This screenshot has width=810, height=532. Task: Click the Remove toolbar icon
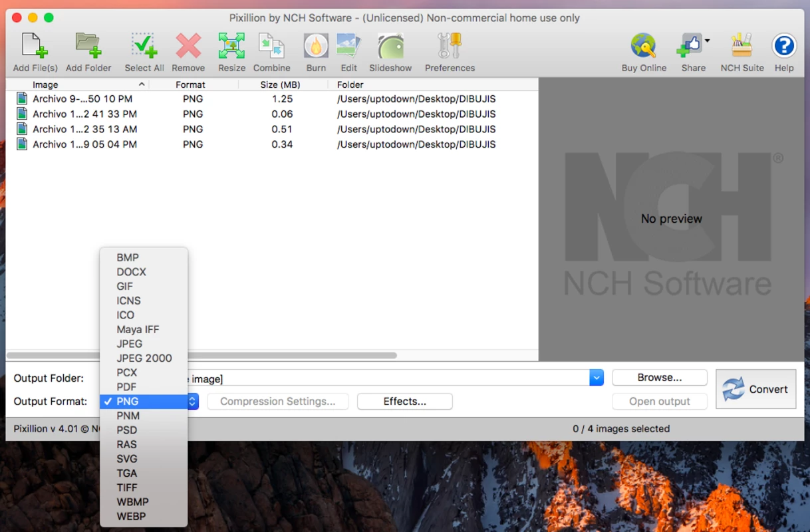[188, 46]
